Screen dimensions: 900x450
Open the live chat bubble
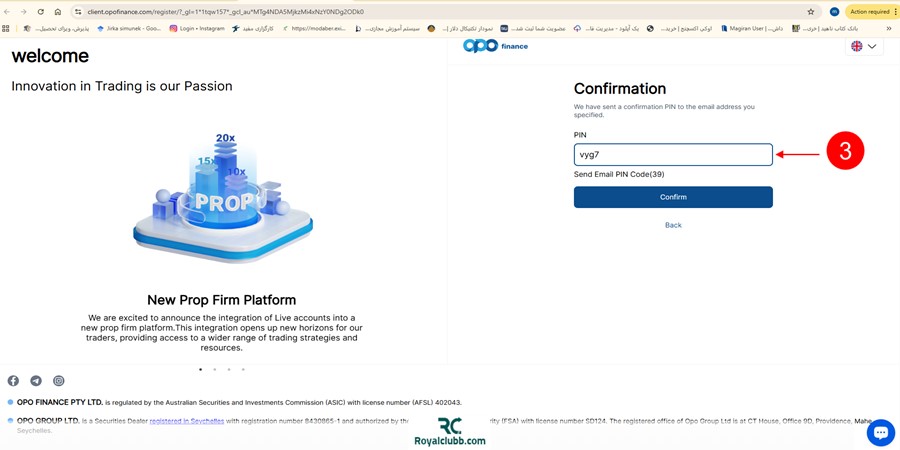(x=880, y=432)
